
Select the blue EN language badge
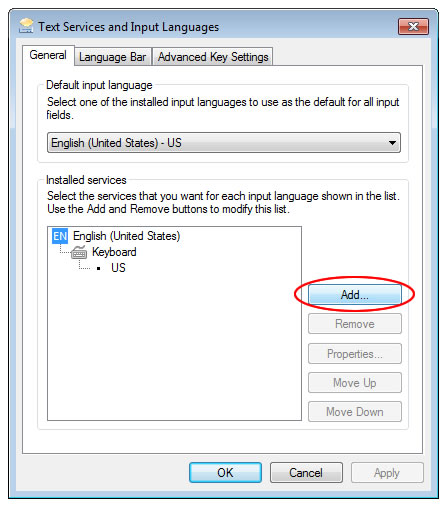click(60, 236)
